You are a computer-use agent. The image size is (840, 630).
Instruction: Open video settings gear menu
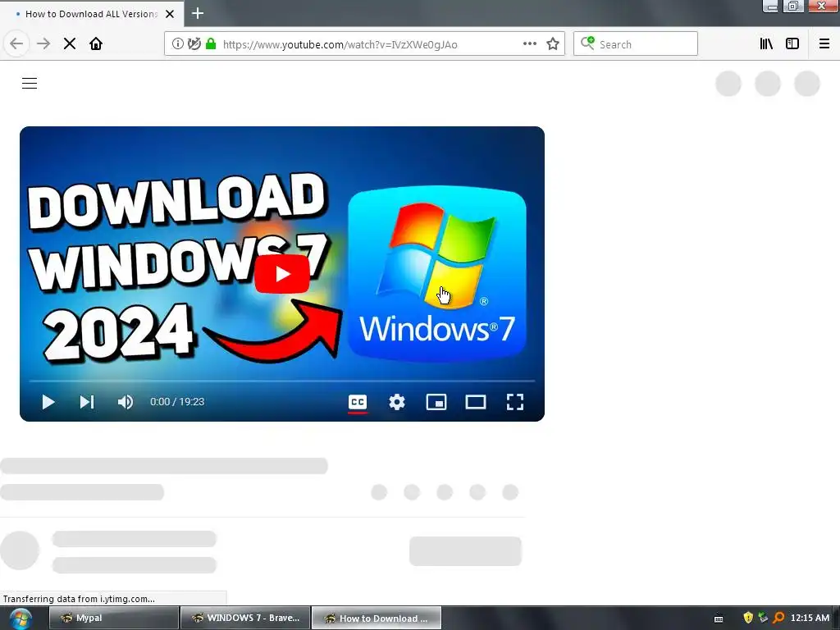pyautogui.click(x=397, y=402)
